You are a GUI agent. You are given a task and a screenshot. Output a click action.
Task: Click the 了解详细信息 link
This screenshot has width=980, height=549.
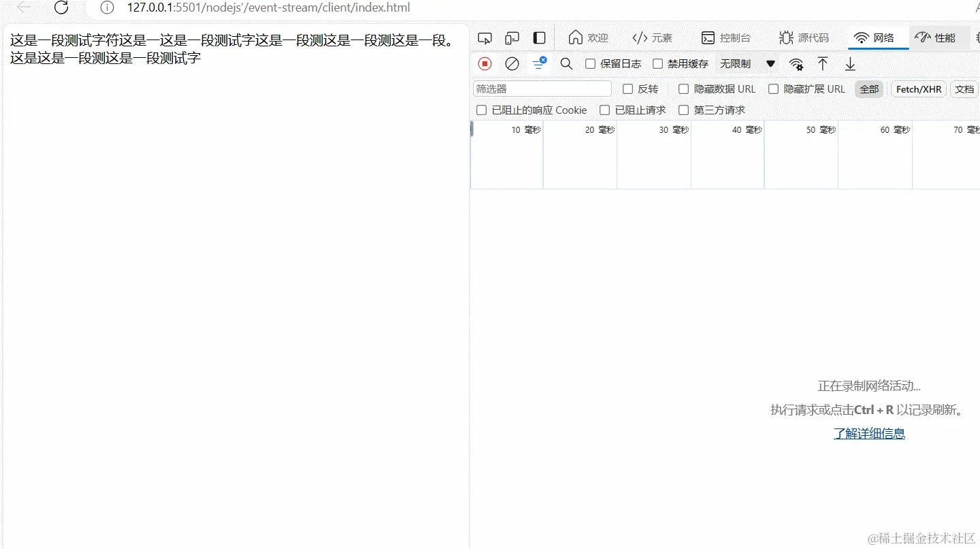coord(869,433)
